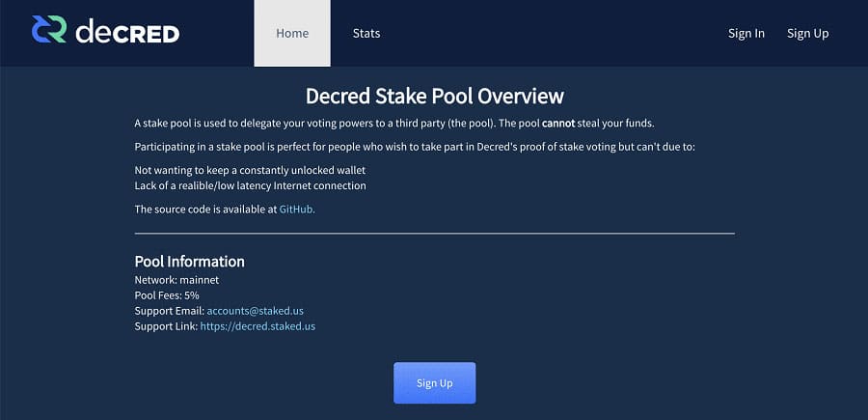Visit the https://decred.staked.us support link
This screenshot has width=868, height=420.
tap(258, 326)
